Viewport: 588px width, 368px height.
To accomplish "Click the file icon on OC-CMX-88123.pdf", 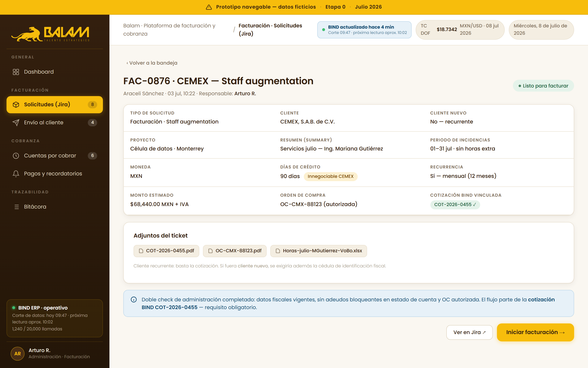I will (x=210, y=251).
